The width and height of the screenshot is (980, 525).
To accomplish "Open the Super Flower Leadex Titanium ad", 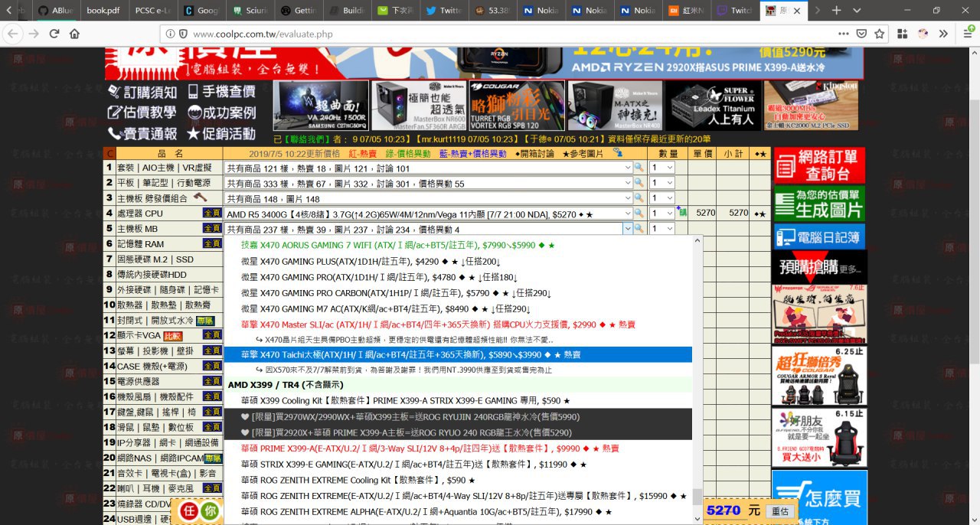I will 712,106.
